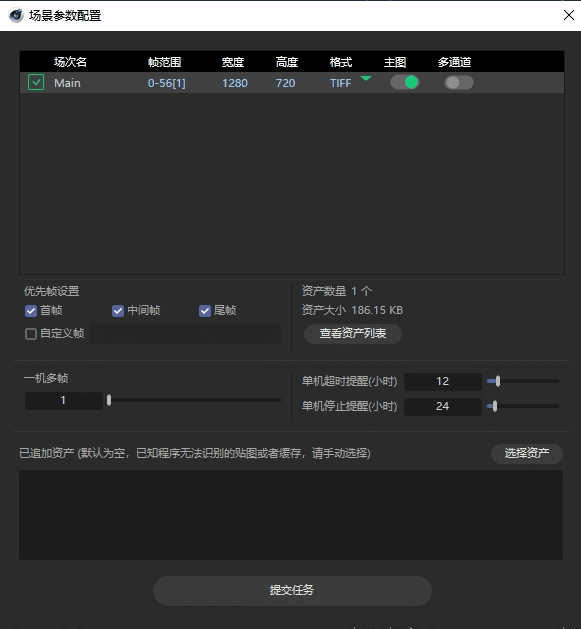Enable the 自定义帧 checkbox
The height and width of the screenshot is (629, 581).
coord(31,334)
